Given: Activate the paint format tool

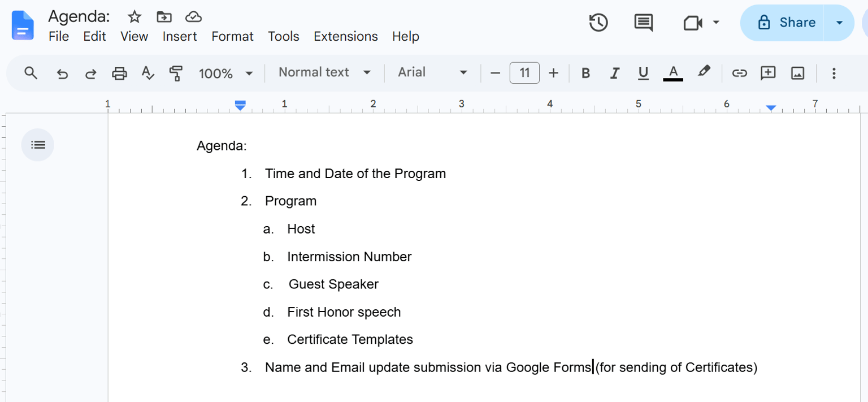Looking at the screenshot, I should coord(176,73).
